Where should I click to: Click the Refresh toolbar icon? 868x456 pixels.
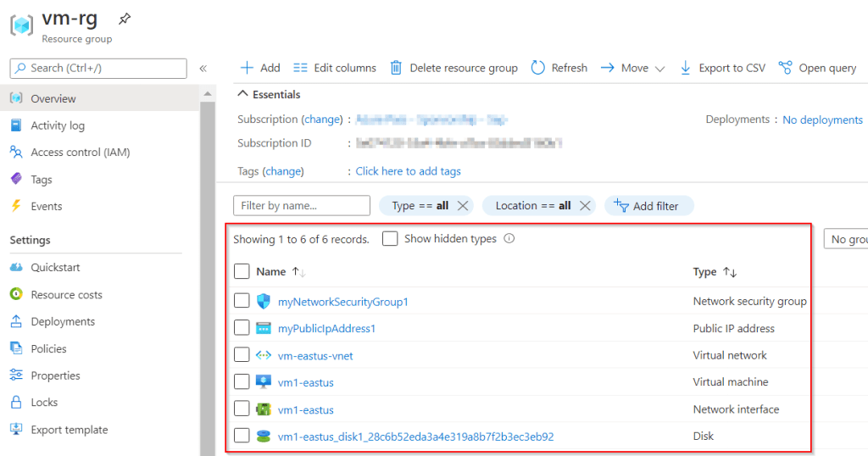click(x=537, y=68)
